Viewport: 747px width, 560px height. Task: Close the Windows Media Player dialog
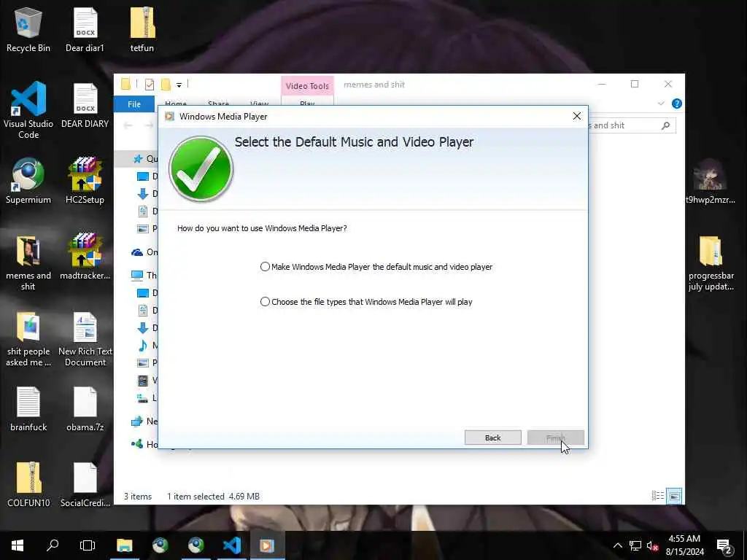tap(576, 116)
